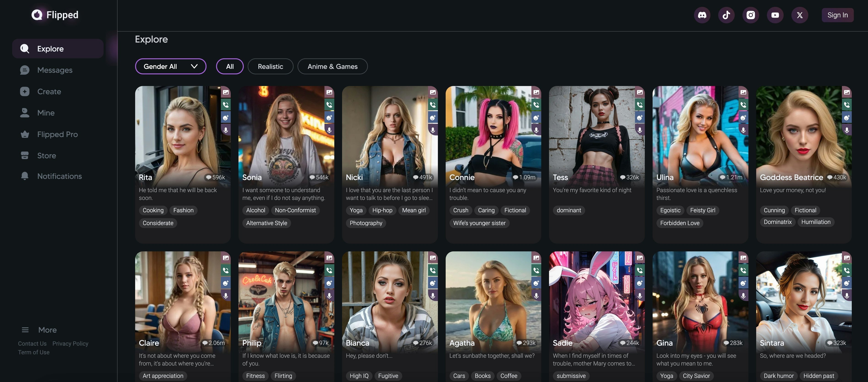Image resolution: width=868 pixels, height=382 pixels.
Task: Select the Anime & Games filter
Action: tap(332, 66)
